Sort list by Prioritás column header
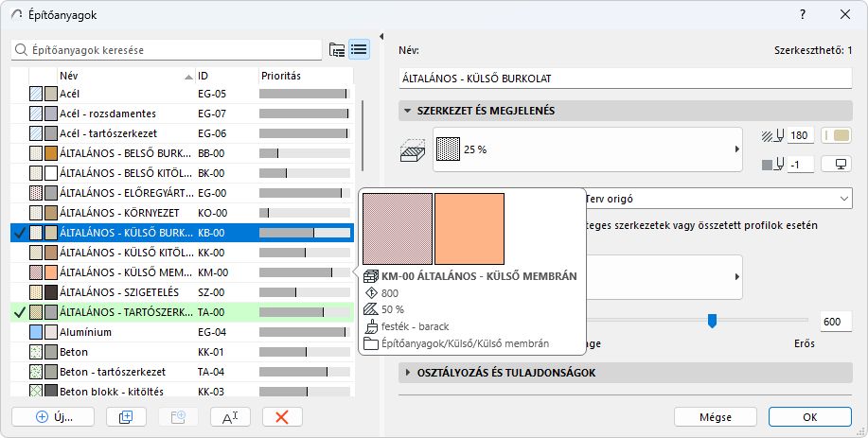 (x=306, y=76)
